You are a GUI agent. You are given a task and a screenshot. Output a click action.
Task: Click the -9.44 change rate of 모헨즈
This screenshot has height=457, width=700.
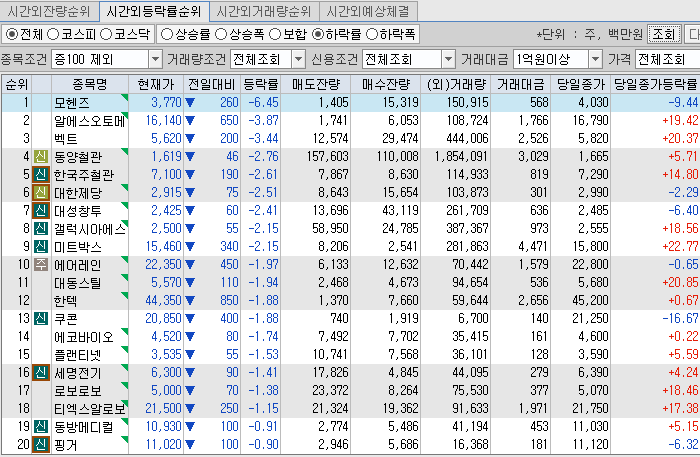click(683, 103)
